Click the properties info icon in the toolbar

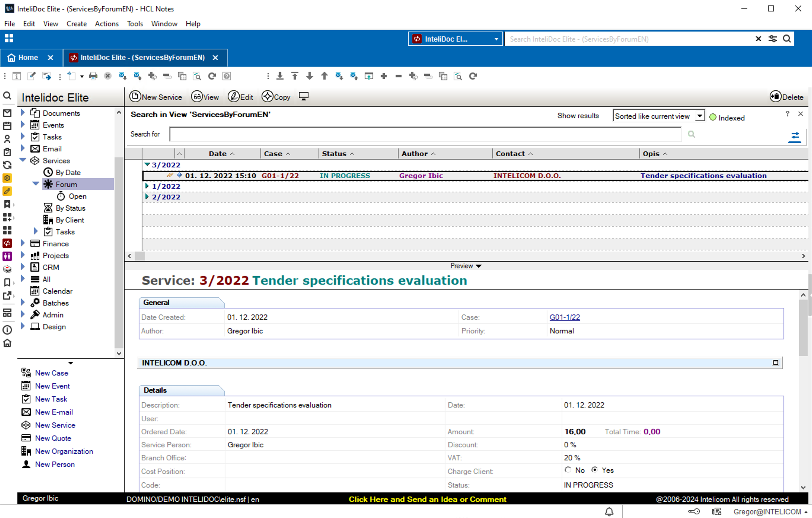click(17, 76)
